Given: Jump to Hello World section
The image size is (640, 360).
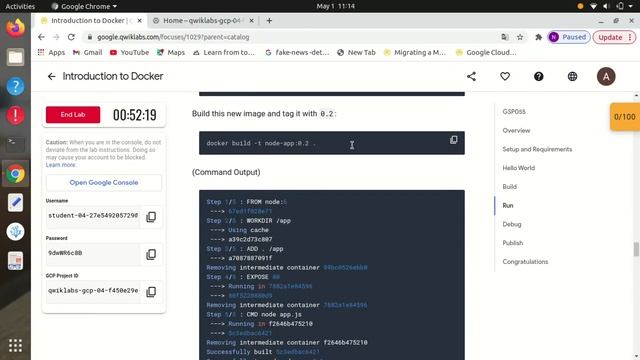Looking at the screenshot, I should 519,168.
